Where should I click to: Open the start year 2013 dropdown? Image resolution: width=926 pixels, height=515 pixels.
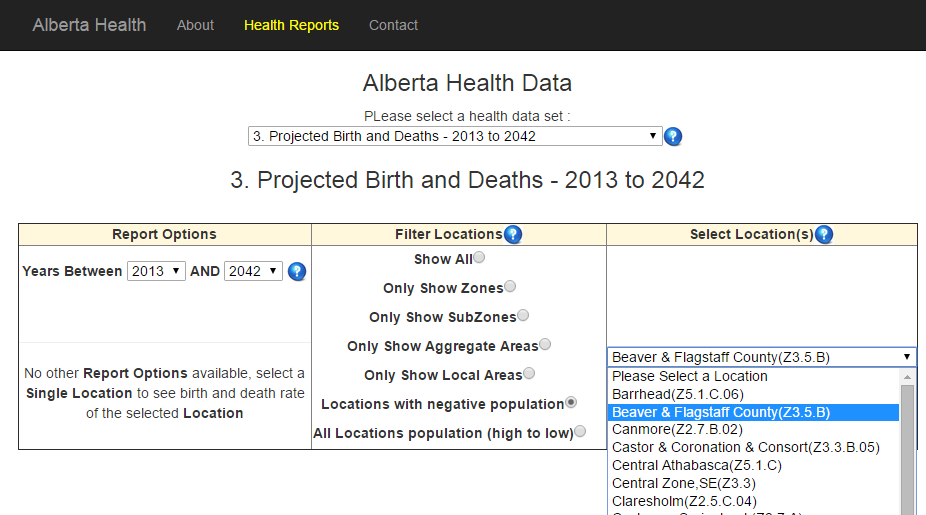[156, 271]
